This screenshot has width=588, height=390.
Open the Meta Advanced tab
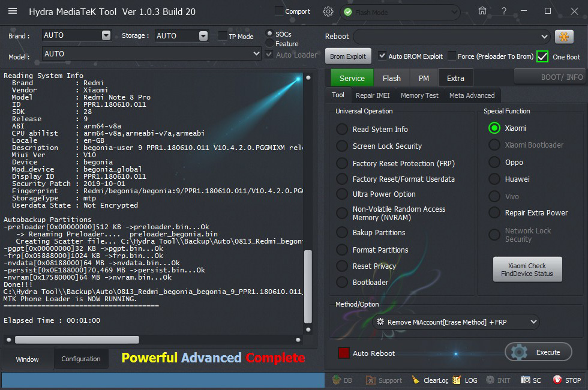click(x=472, y=95)
